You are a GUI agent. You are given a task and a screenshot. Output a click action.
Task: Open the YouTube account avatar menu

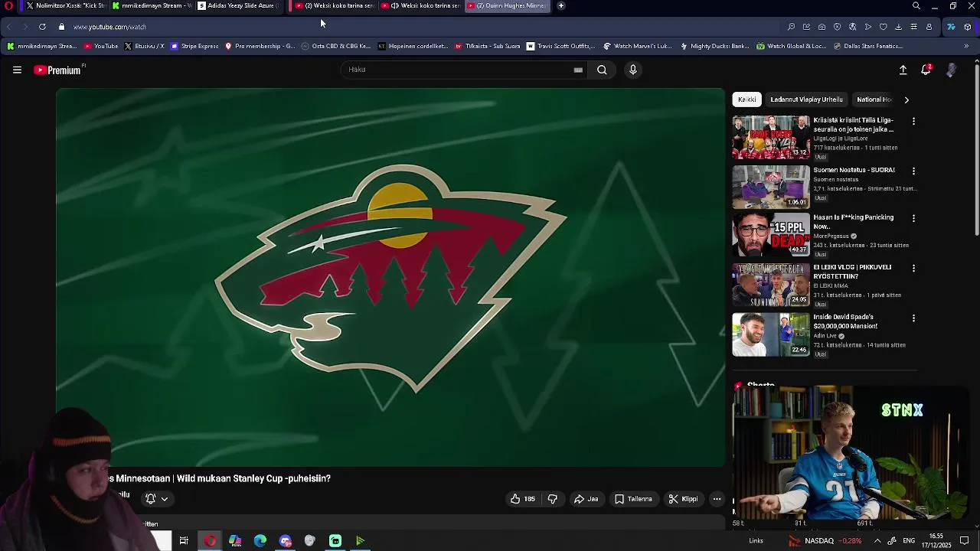(951, 70)
